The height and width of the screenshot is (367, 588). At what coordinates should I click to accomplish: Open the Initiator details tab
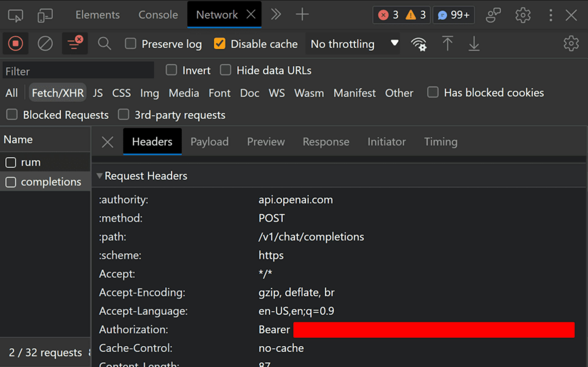coord(387,142)
